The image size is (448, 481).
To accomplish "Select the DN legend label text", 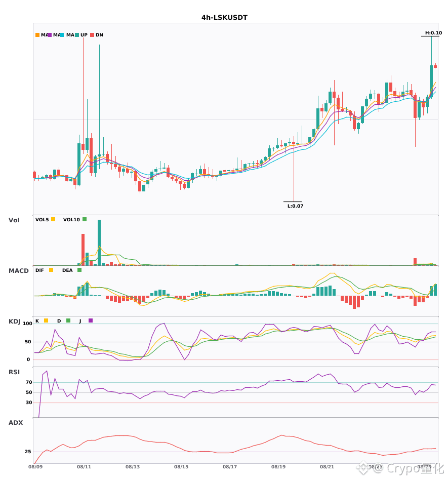I will point(99,35).
